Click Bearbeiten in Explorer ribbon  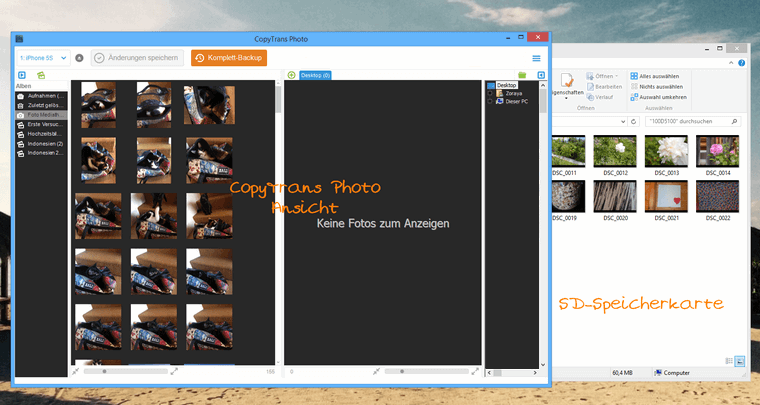click(604, 87)
